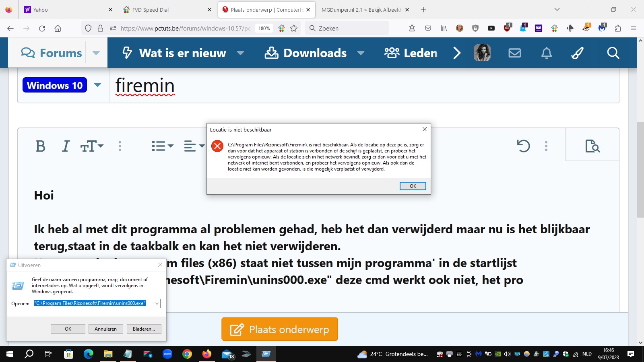Undo last edit with the undo arrow
This screenshot has width=644, height=362.
pos(523,146)
